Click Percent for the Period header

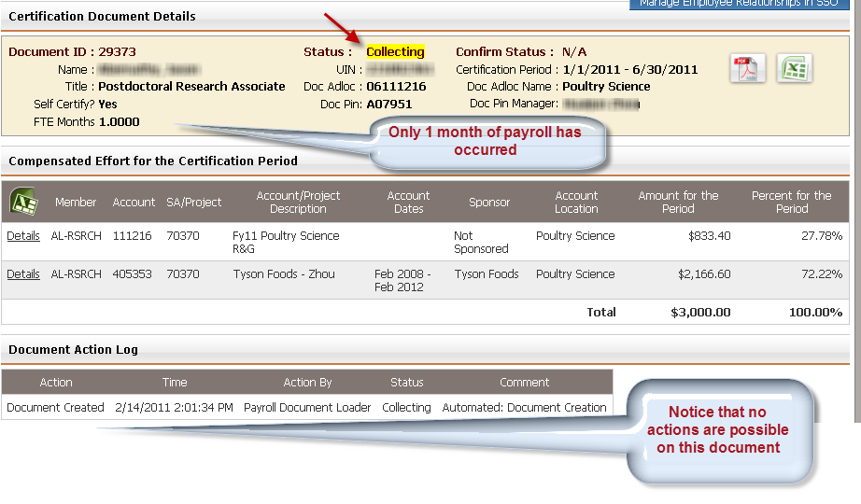click(x=791, y=203)
